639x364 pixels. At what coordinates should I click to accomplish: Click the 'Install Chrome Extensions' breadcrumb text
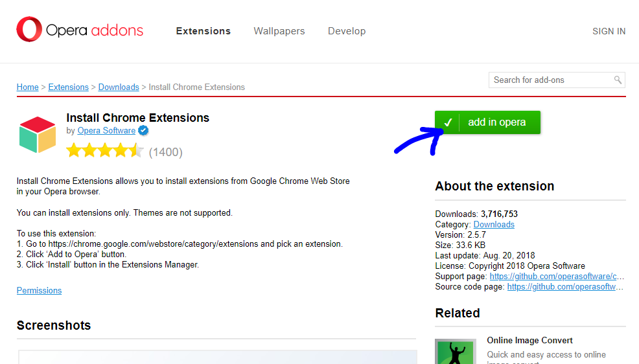[x=197, y=87]
